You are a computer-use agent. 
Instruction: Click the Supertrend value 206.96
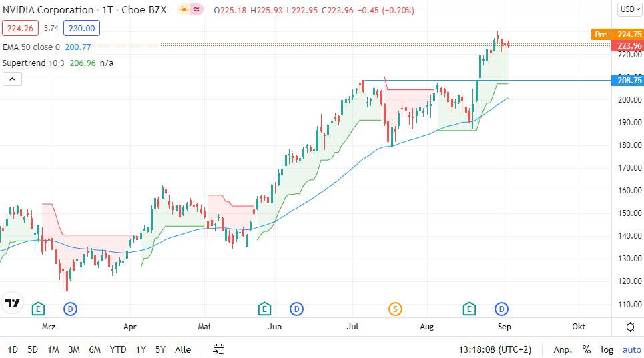coord(83,63)
